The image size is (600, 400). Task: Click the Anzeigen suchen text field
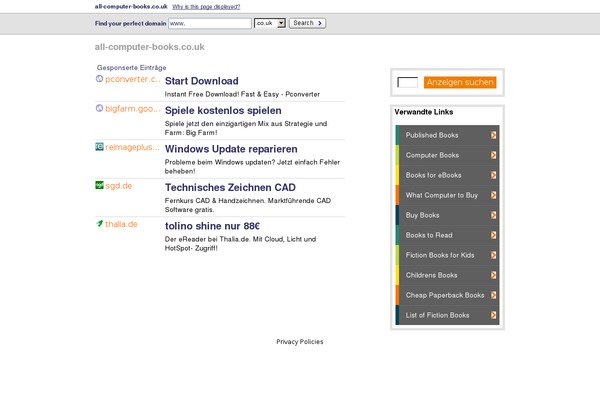pyautogui.click(x=408, y=82)
